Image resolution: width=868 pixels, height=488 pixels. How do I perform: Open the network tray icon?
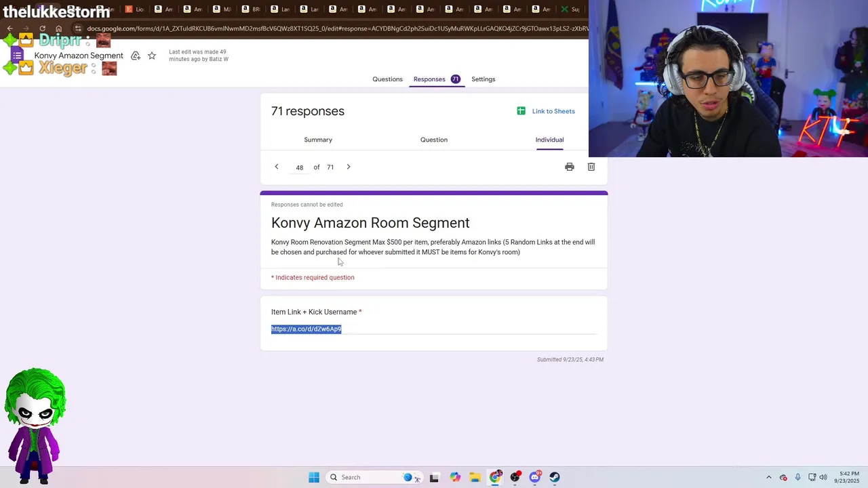tap(812, 477)
